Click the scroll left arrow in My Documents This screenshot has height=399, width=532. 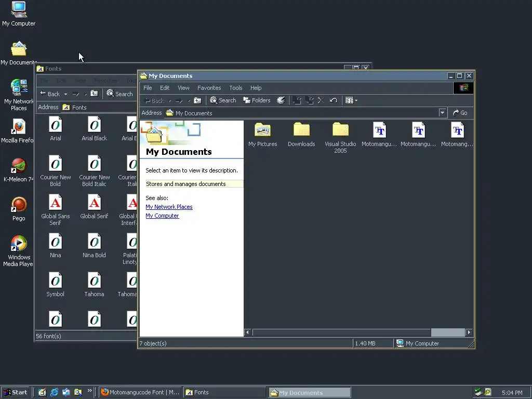[247, 332]
